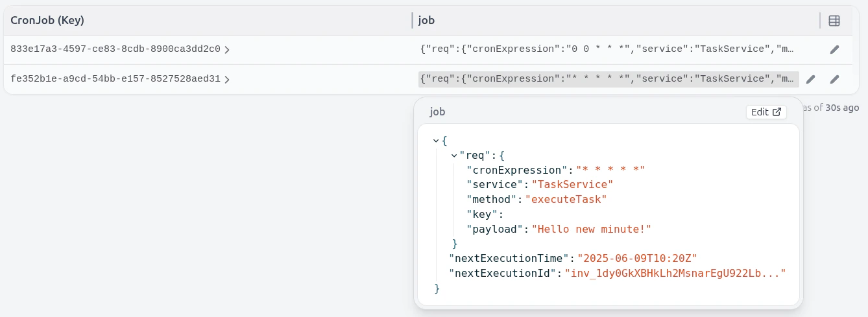Click the pencil beside the highlighted job cell
The width and height of the screenshot is (868, 317).
tap(810, 79)
